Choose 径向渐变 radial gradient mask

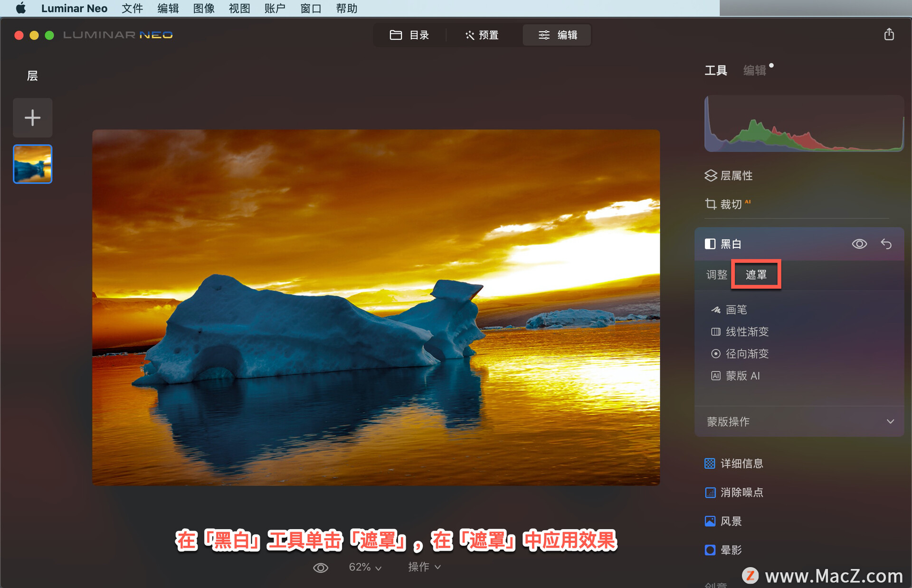(x=740, y=354)
